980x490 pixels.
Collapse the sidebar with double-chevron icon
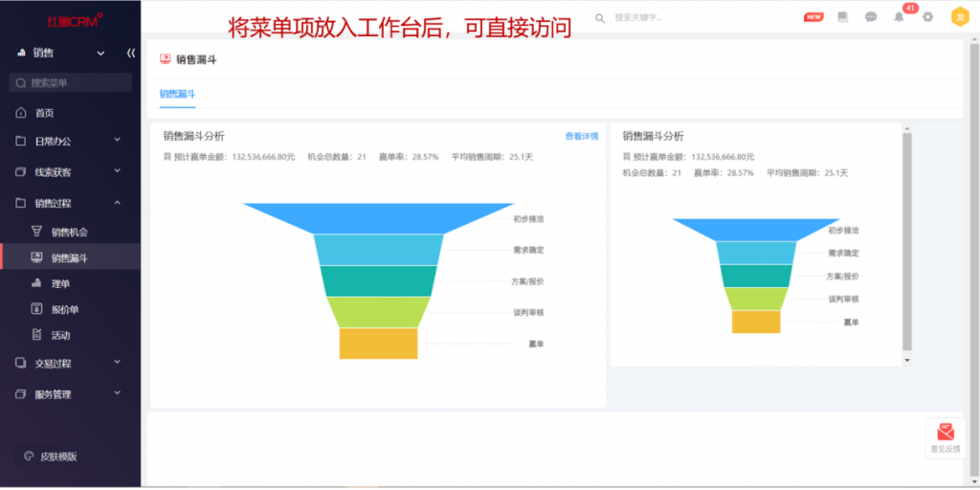(130, 53)
